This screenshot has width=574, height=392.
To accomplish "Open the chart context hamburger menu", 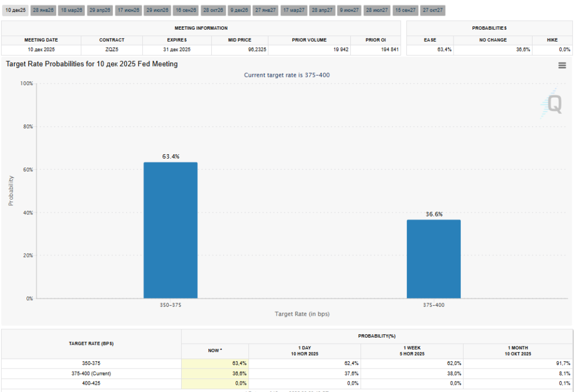I will pyautogui.click(x=562, y=66).
